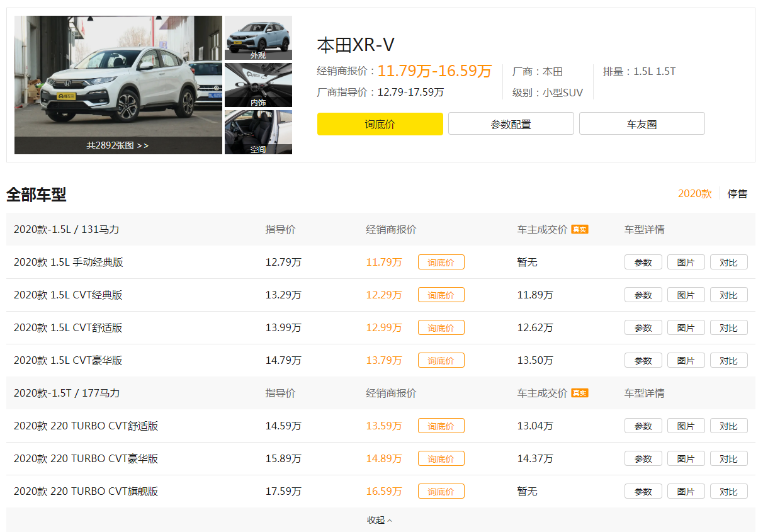
Task: Click 询底价 for 1.5L CVT豪华版
Action: point(441,360)
